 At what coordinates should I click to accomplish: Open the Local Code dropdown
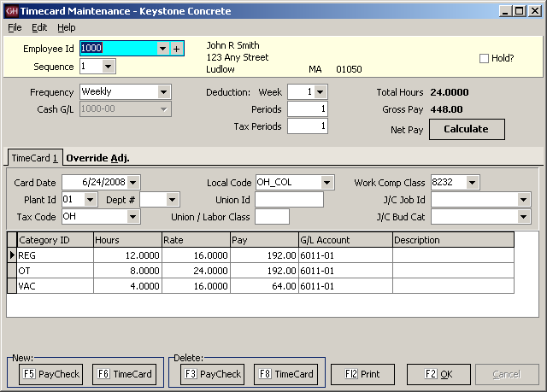[326, 182]
